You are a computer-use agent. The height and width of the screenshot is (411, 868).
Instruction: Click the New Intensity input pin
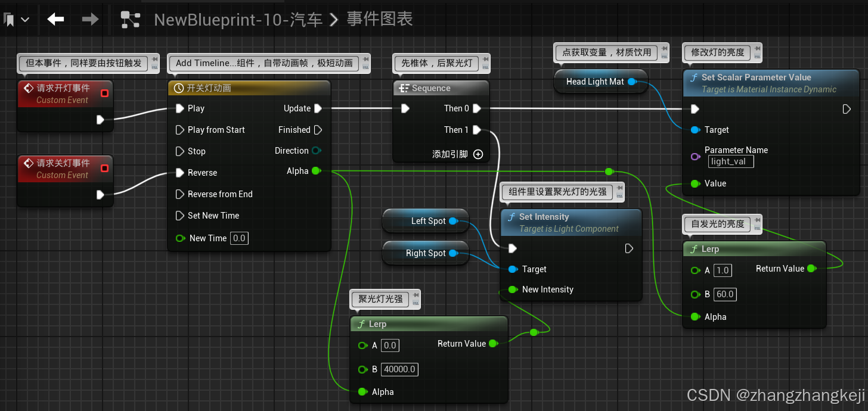click(x=513, y=289)
